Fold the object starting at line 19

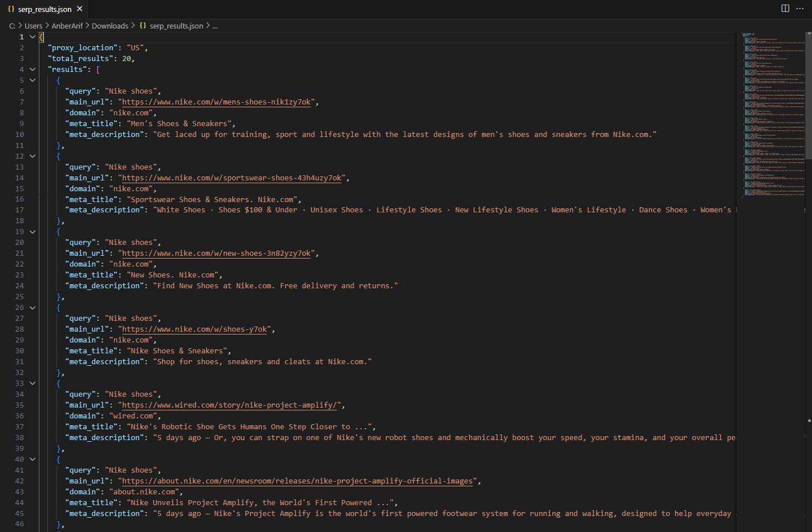(x=33, y=232)
